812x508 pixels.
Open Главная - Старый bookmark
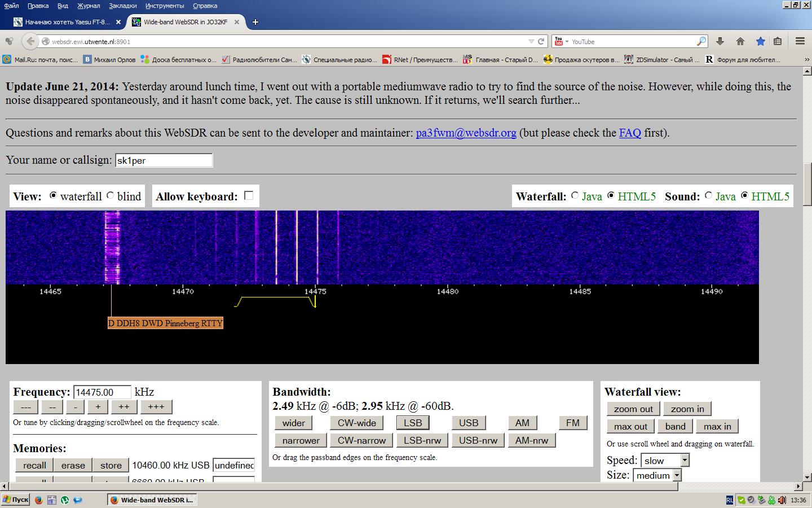point(501,59)
